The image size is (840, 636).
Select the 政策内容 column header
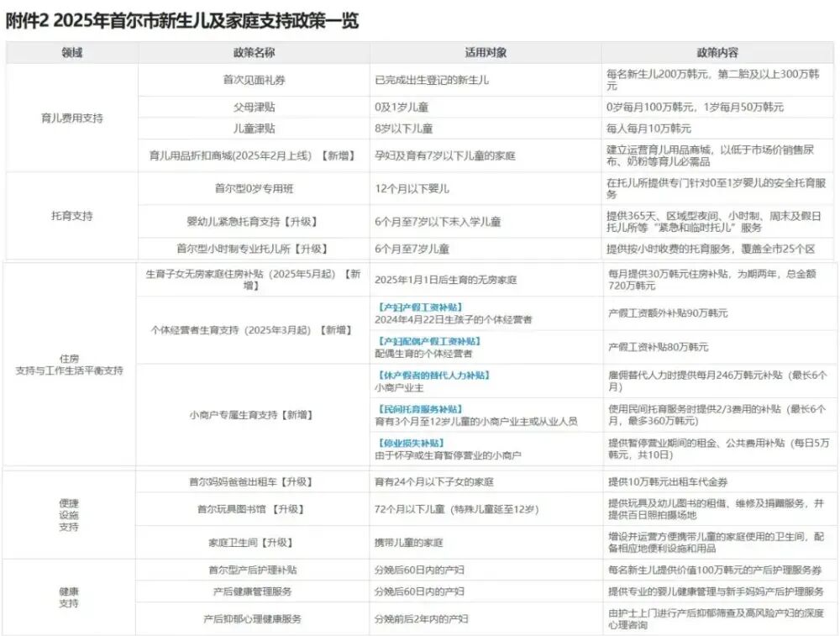click(718, 52)
